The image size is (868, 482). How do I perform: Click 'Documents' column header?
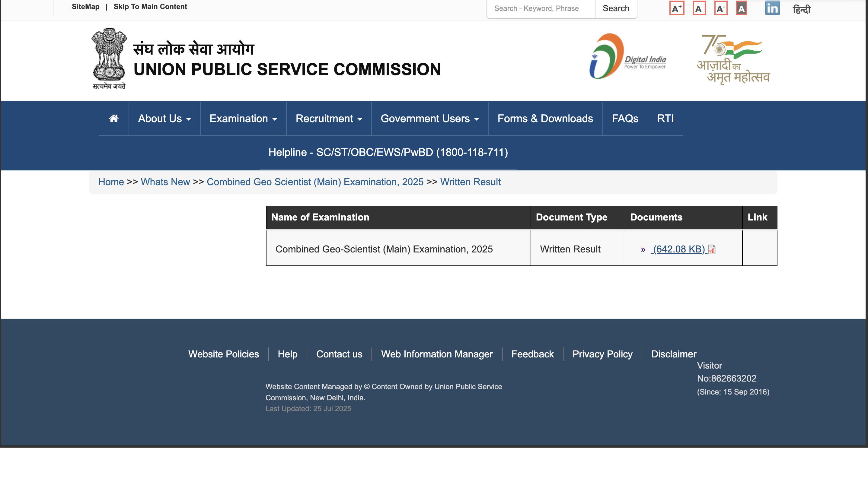tap(684, 217)
